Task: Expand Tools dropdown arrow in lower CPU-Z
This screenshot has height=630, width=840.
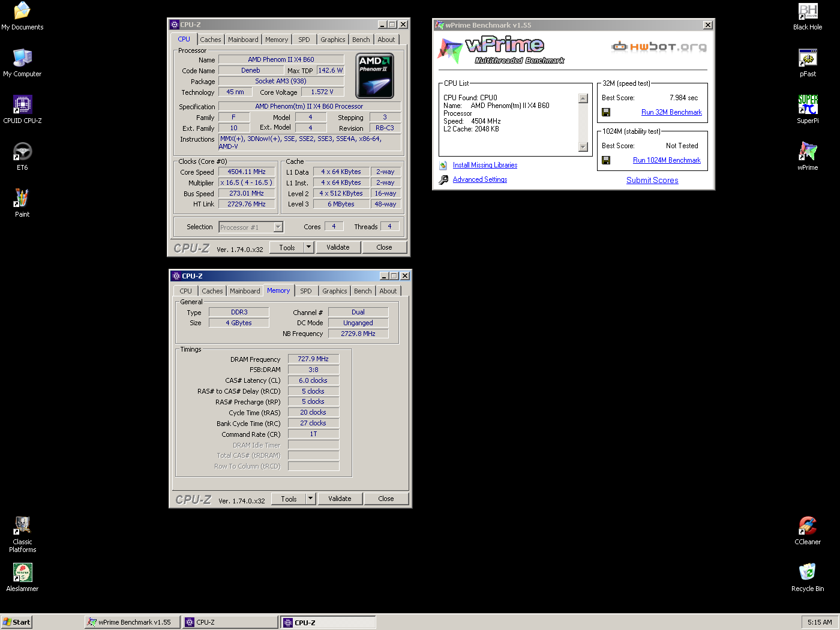Action: [310, 499]
